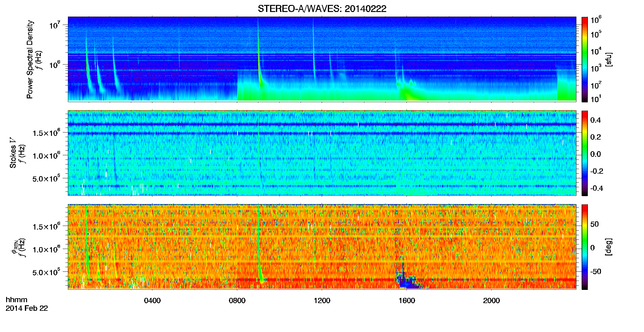Screen dimensions: 644x332
Task: Select the [deg] unit label
Action: pos(609,247)
